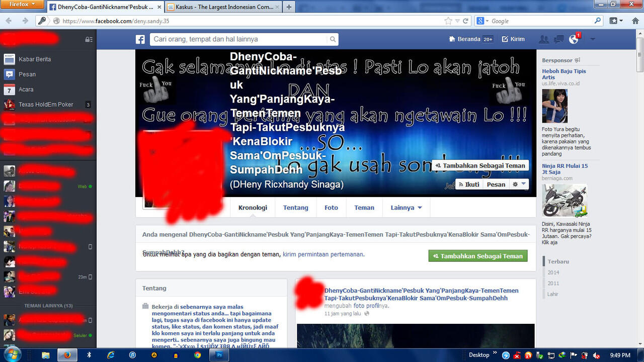This screenshot has height=362, width=644.
Task: Select Terbaru in timeline navigator
Action: tap(558, 261)
